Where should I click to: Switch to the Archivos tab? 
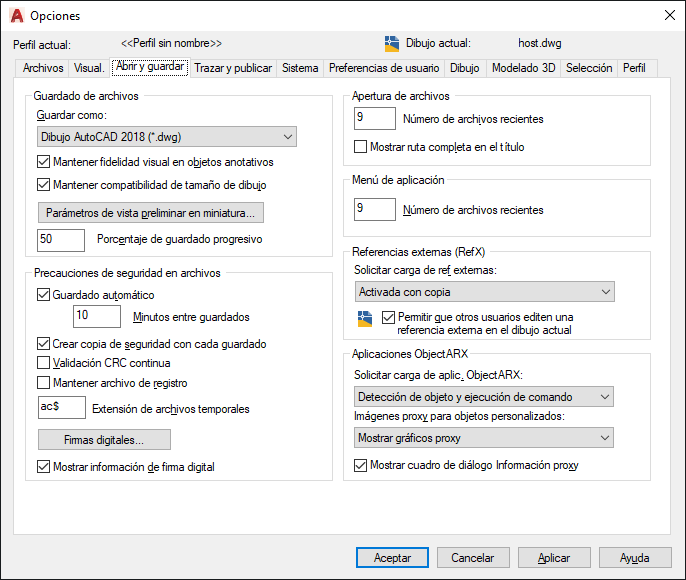coord(43,68)
